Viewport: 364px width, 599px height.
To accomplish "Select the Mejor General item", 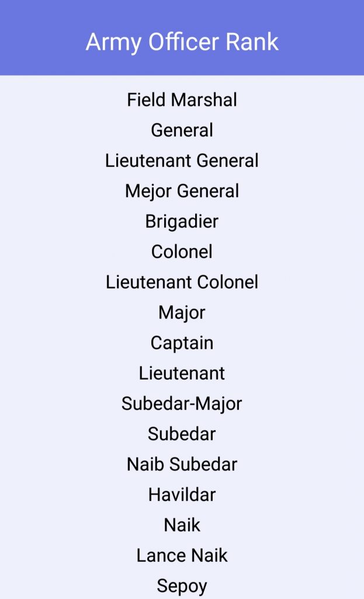I will (x=182, y=191).
